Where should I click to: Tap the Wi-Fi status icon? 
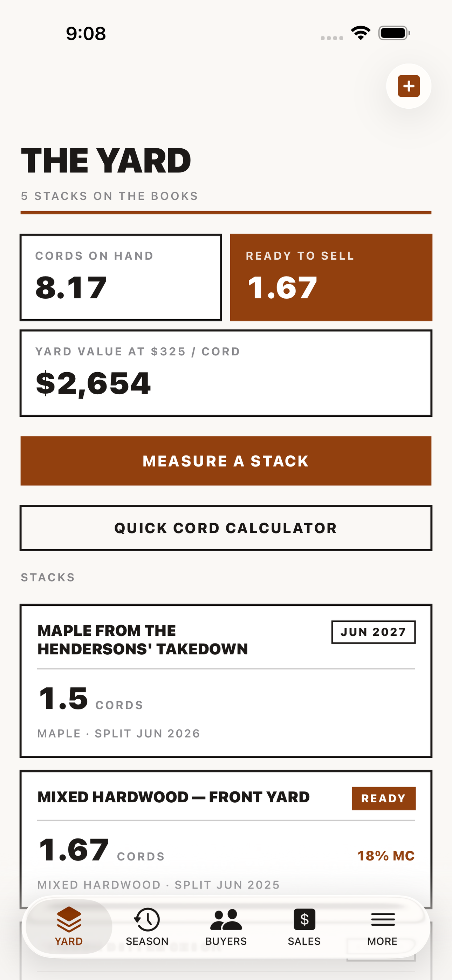pyautogui.click(x=361, y=33)
